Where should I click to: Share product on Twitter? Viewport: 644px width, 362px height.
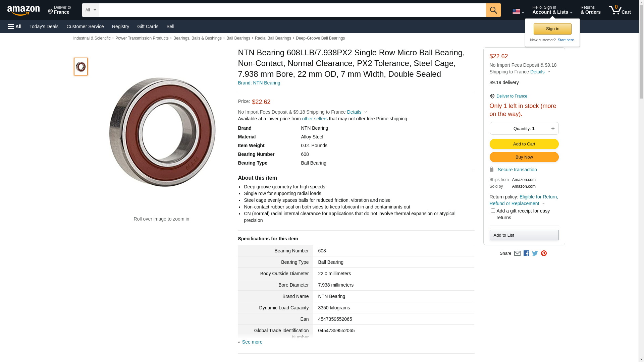point(535,253)
